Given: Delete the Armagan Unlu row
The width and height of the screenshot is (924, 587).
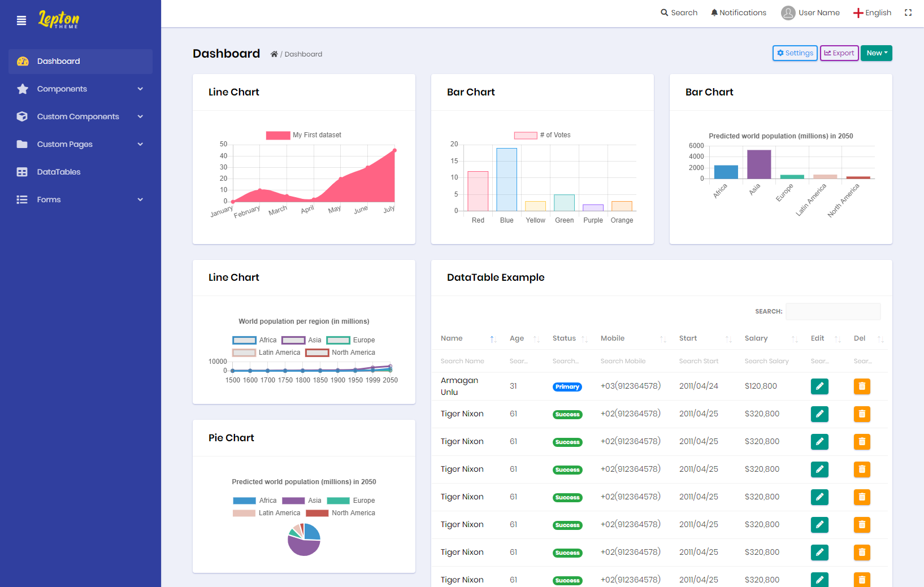Looking at the screenshot, I should tap(862, 386).
